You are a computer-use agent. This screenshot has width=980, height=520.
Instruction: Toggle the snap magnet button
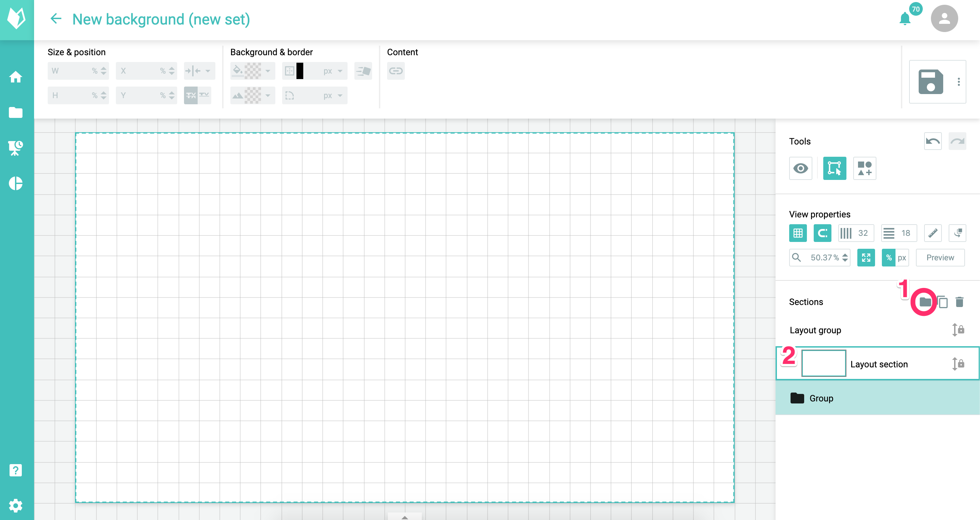point(822,233)
